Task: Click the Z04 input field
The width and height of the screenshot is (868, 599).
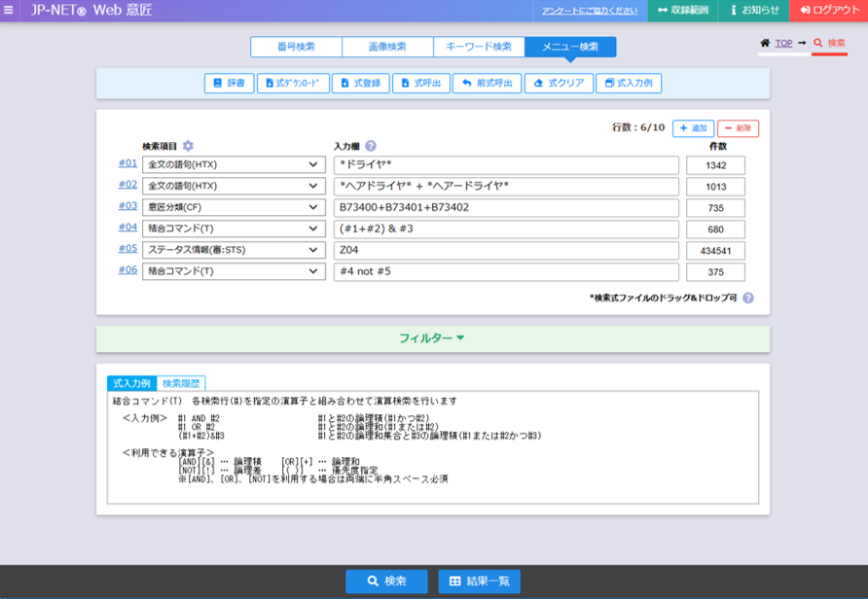Action: 506,250
